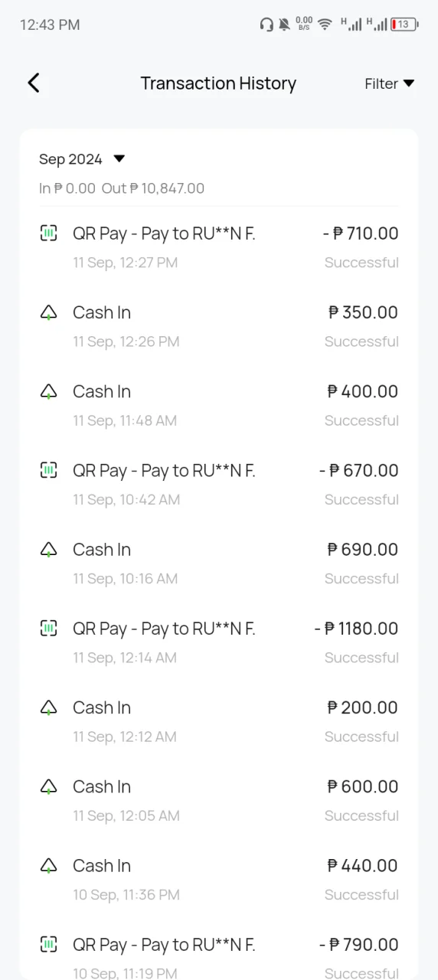Open the Filter dropdown
Screen dimensions: 438x980
click(x=389, y=83)
